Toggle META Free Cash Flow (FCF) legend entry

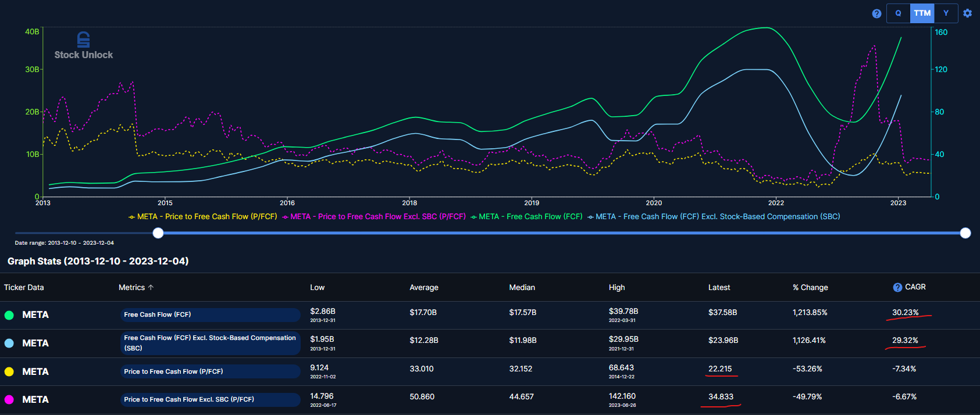click(526, 216)
